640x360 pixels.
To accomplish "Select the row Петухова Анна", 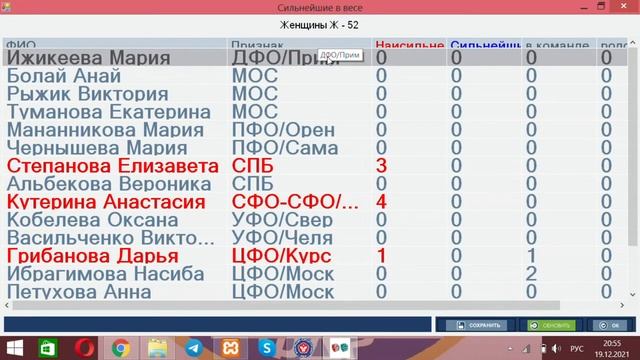I will (x=315, y=291).
